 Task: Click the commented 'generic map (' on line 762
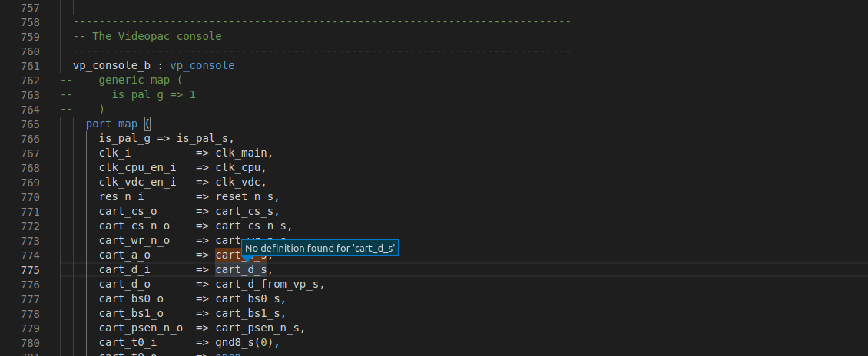(141, 80)
